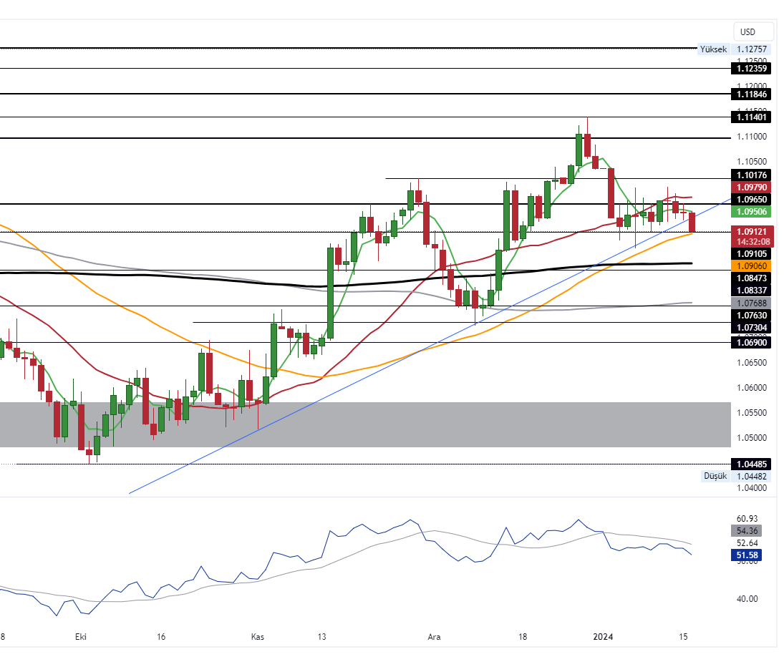Select the 1.11846 horizontal line price label
Viewport: 784px width, 672px height.
pos(751,94)
